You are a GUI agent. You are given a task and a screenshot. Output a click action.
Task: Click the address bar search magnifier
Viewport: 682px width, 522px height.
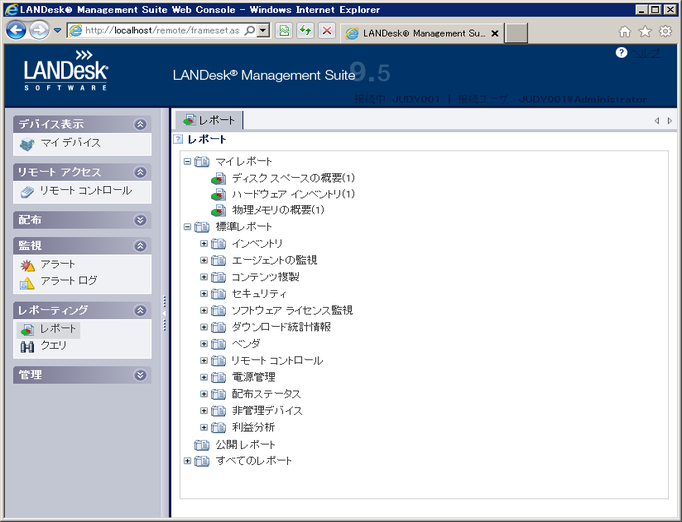tap(250, 30)
